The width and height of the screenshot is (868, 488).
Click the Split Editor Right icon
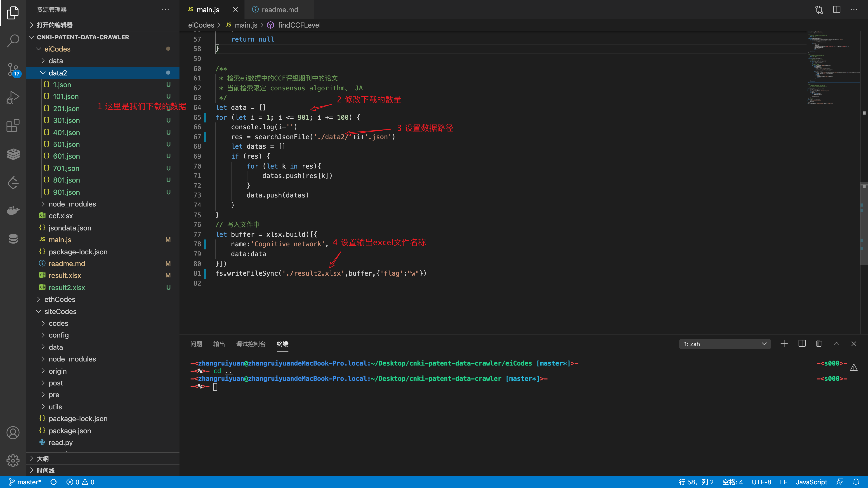tap(836, 9)
